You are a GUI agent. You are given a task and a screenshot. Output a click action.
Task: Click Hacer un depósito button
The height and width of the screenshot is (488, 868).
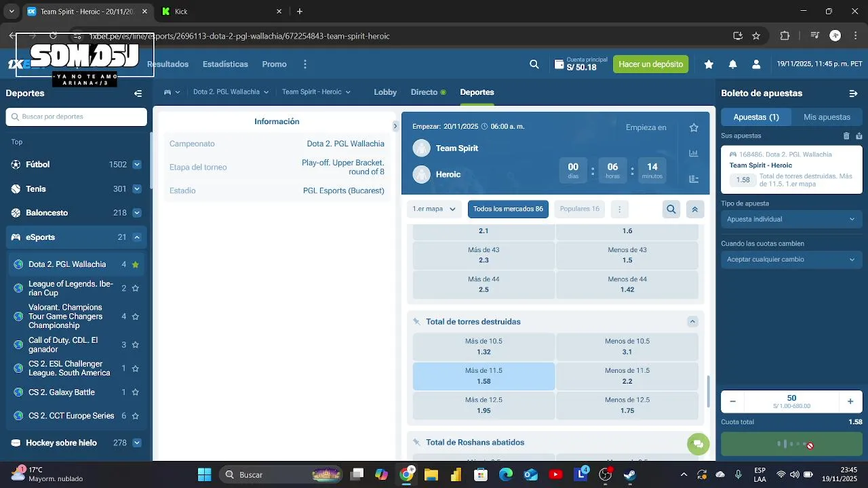[651, 64]
